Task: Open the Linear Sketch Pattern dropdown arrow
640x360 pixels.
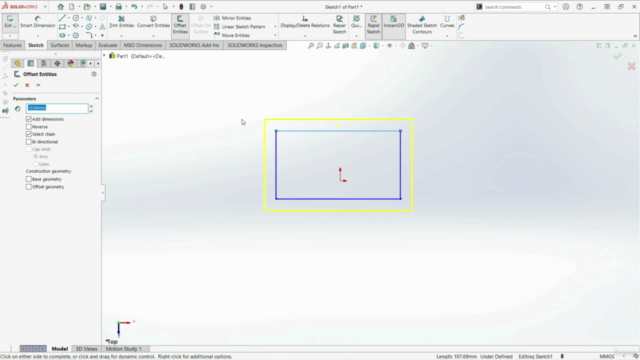Action: [x=275, y=27]
